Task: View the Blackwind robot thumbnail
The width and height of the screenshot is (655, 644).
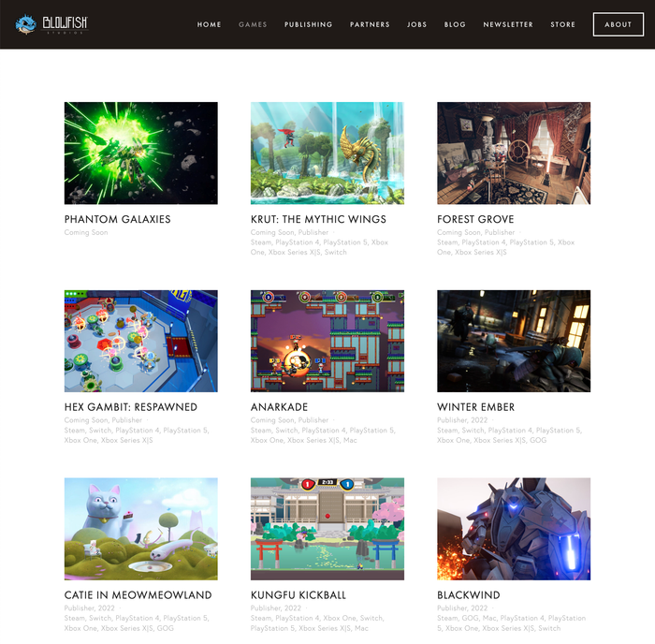Action: [x=514, y=529]
